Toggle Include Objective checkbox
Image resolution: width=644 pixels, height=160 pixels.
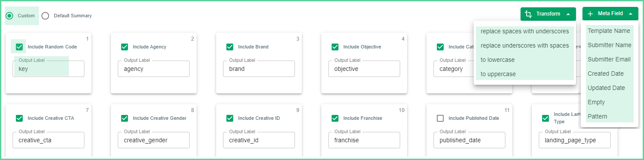click(335, 47)
